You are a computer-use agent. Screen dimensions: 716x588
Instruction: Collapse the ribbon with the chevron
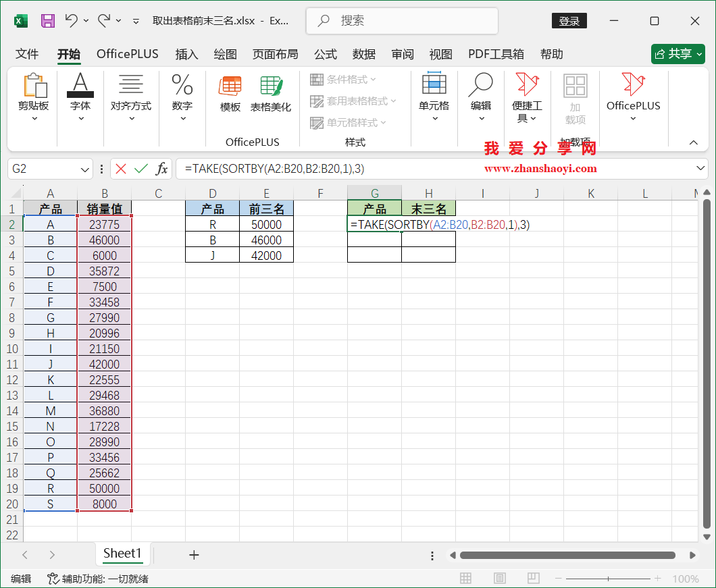point(694,142)
